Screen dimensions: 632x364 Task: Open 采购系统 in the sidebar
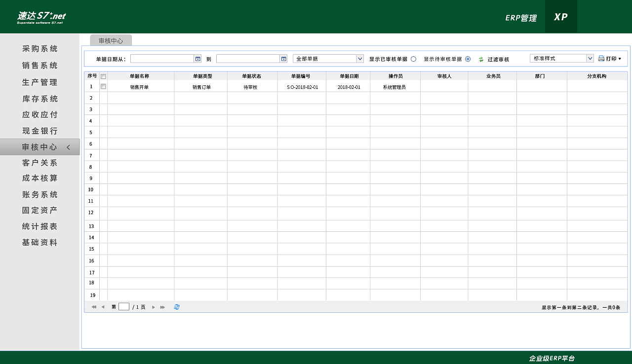click(x=40, y=49)
